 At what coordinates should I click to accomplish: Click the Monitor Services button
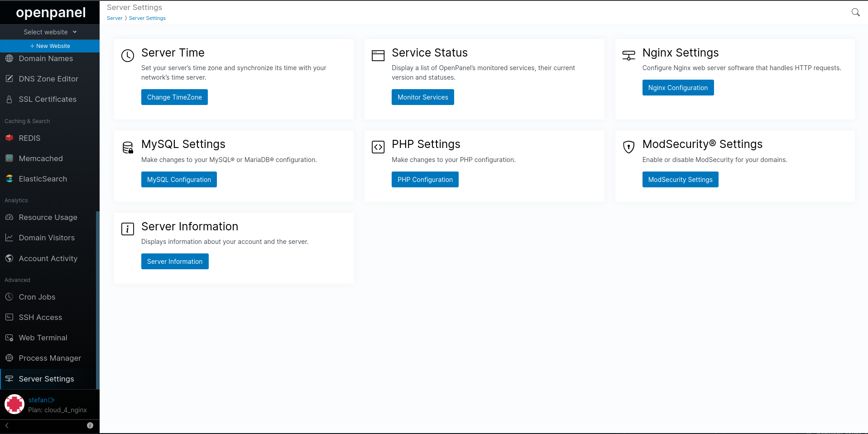[x=423, y=97]
